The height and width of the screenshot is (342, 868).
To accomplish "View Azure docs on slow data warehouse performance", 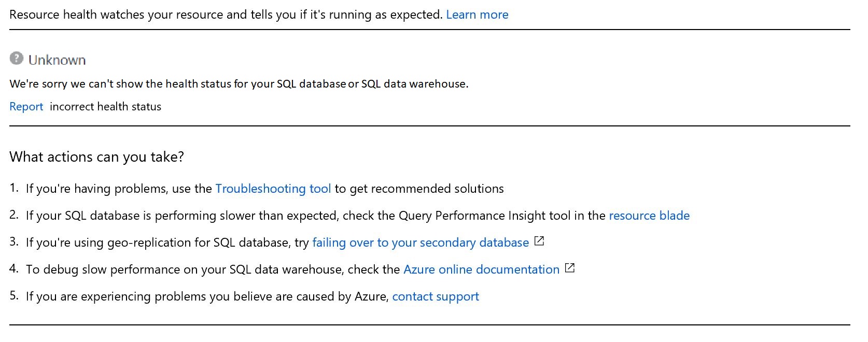I will click(481, 269).
